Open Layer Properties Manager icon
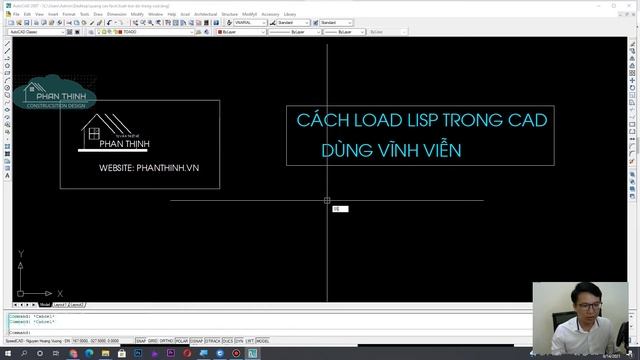 pyautogui.click(x=91, y=32)
